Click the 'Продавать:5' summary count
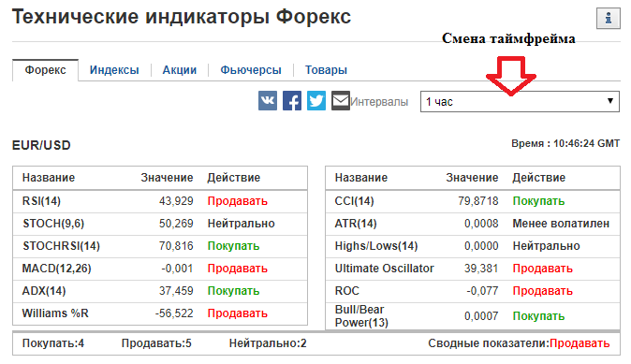Viewport: 631px width, 364px height. pos(156,343)
